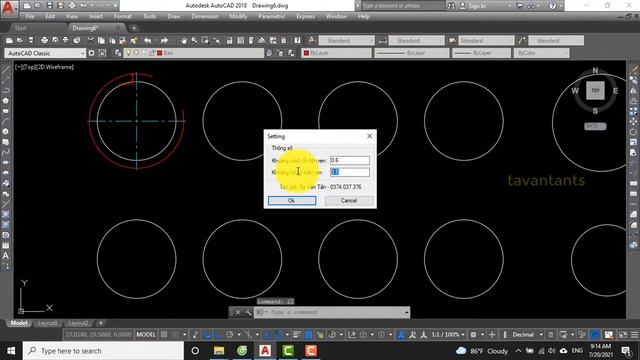The width and height of the screenshot is (640, 360).
Task: Open the Layer Properties Manager icon
Action: [118, 53]
